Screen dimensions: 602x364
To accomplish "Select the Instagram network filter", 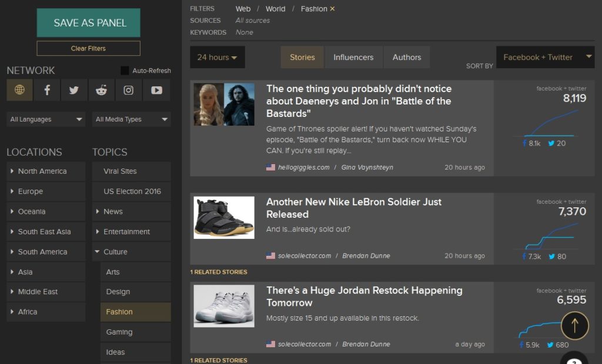I will tap(128, 90).
